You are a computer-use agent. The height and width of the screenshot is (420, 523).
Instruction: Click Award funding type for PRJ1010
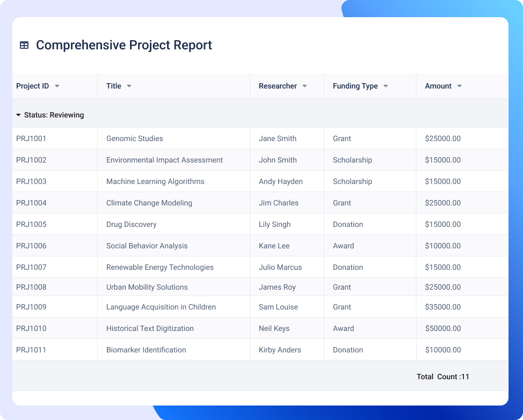[343, 328]
